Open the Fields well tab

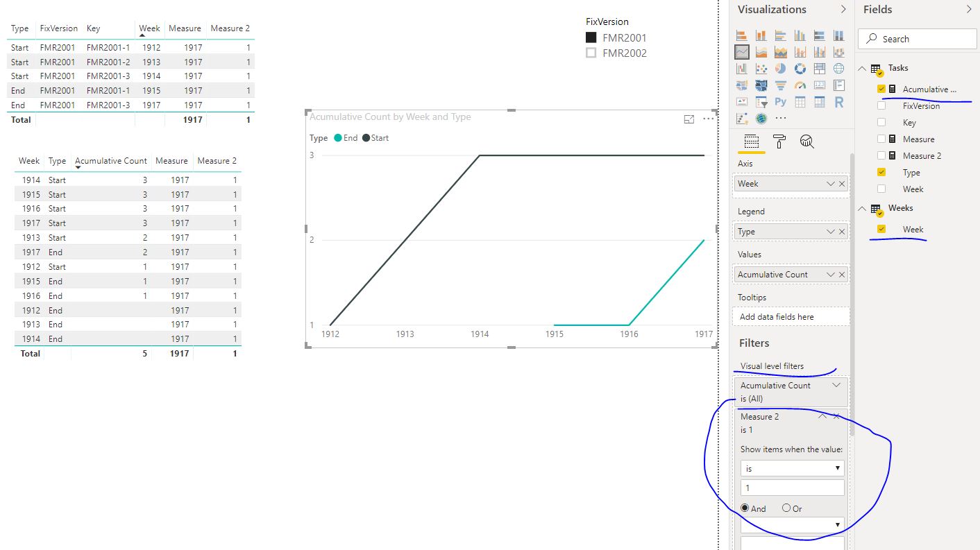pyautogui.click(x=751, y=141)
